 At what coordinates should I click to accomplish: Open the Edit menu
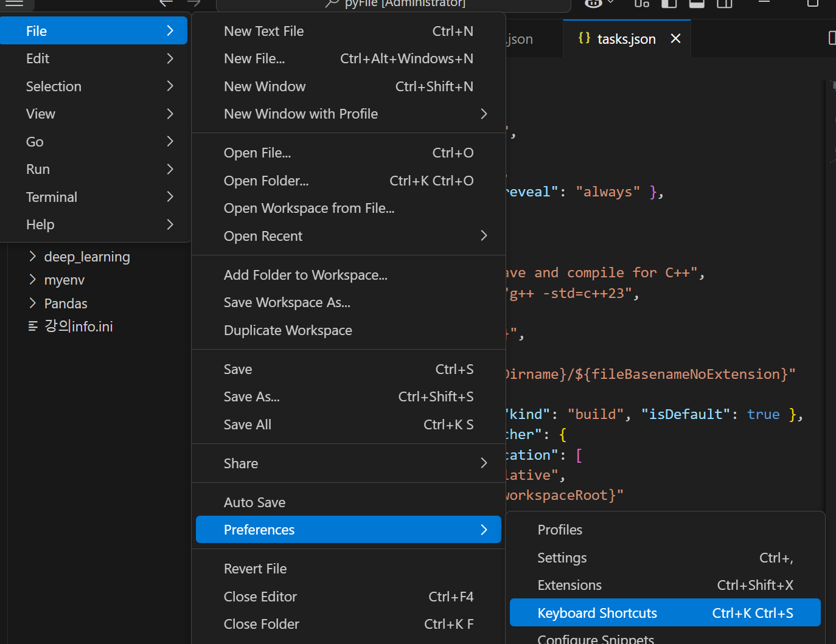point(94,58)
